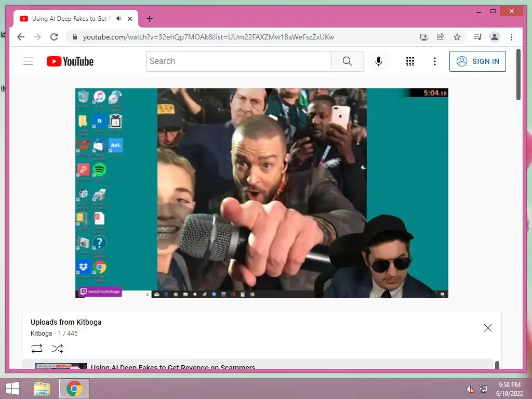Screen dimensions: 532x399
Task: Close the YouTube tab
Action: pyautogui.click(x=130, y=19)
